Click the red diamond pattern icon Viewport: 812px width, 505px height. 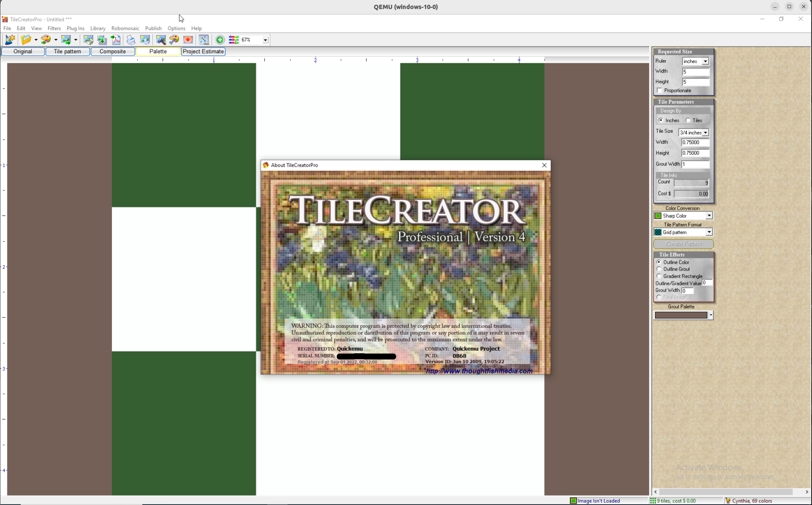click(x=188, y=40)
